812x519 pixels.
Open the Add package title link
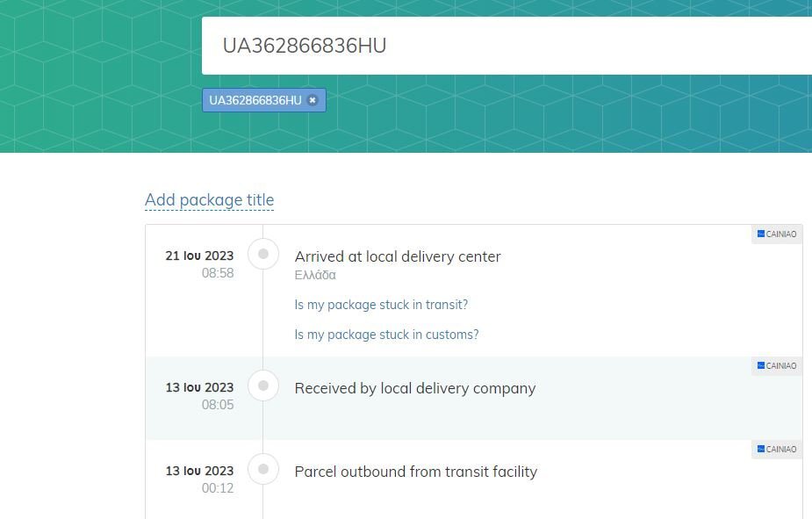pyautogui.click(x=209, y=200)
